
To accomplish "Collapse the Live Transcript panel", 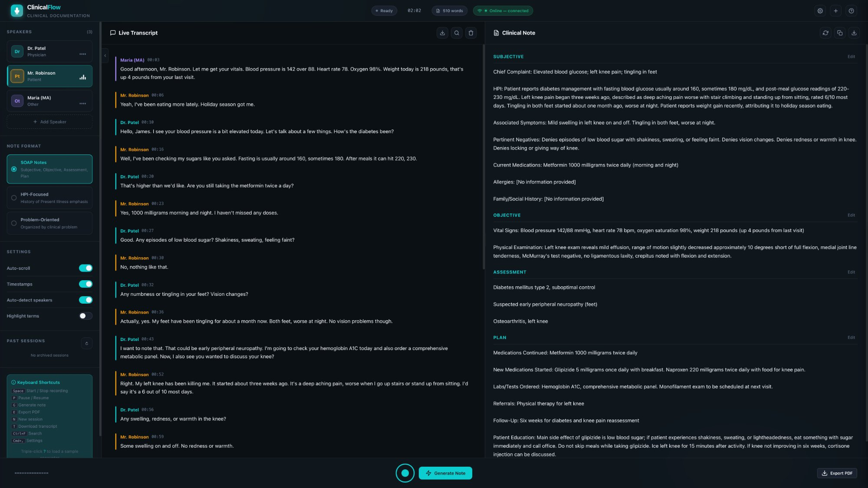I will tap(105, 56).
